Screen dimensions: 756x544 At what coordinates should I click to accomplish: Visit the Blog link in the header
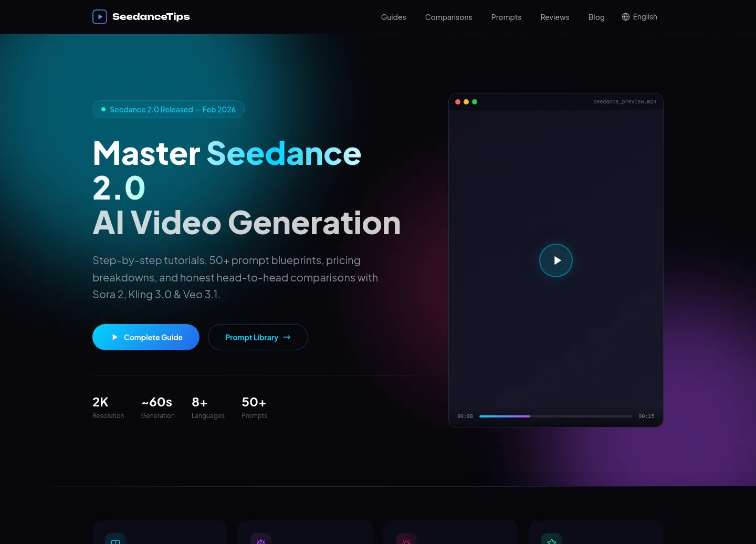click(596, 17)
